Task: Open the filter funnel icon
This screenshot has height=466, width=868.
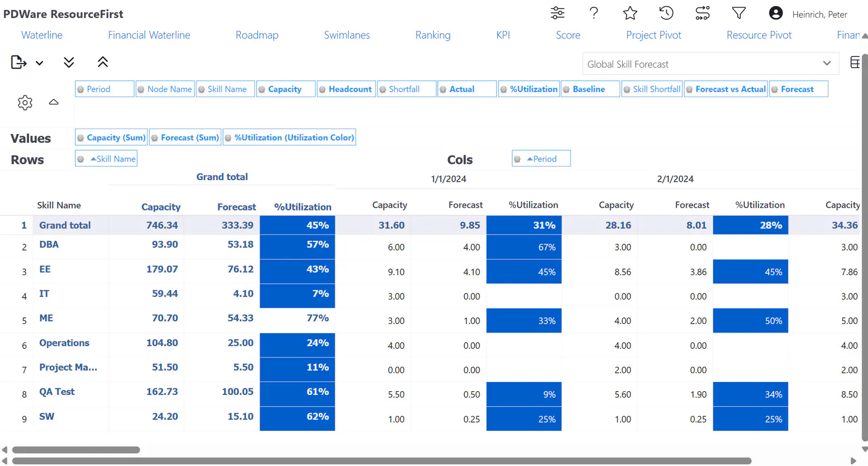Action: pos(739,13)
